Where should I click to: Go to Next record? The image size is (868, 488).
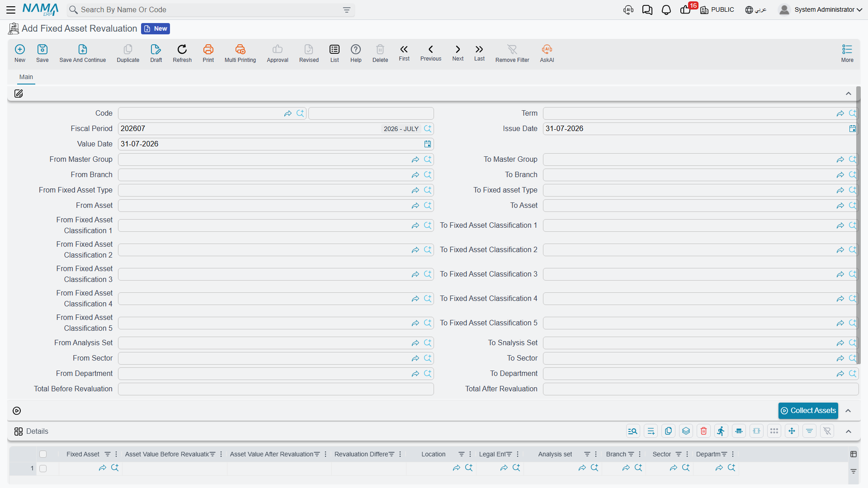click(458, 53)
